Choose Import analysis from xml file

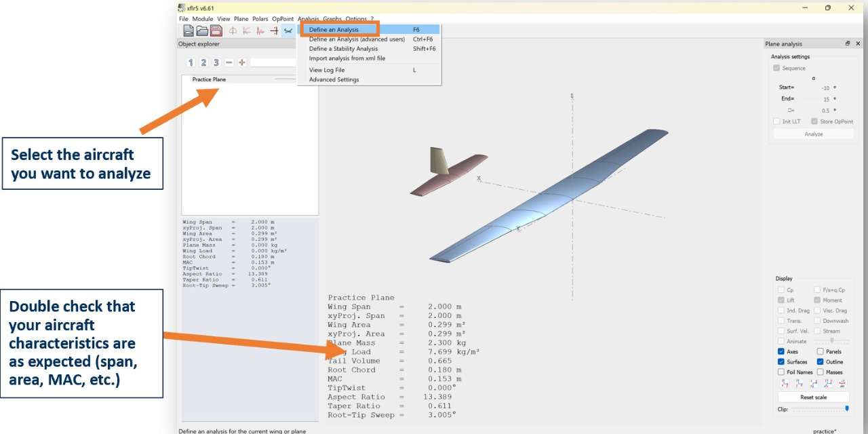(x=347, y=58)
